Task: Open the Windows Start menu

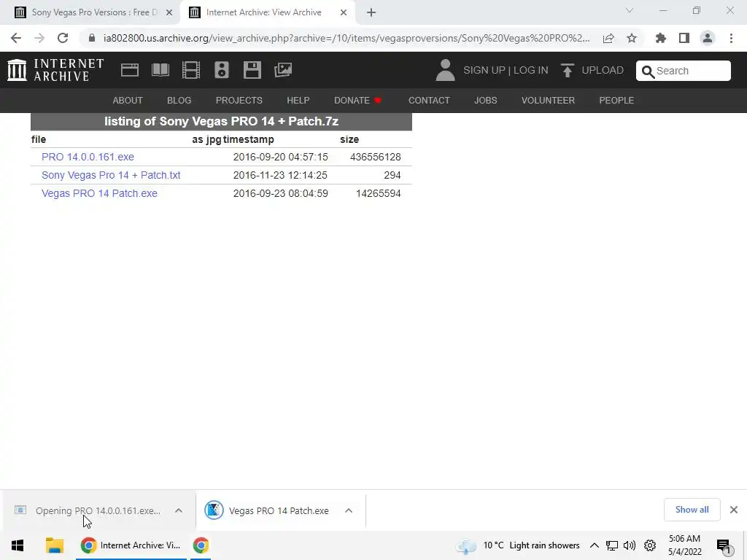Action: [x=18, y=545]
